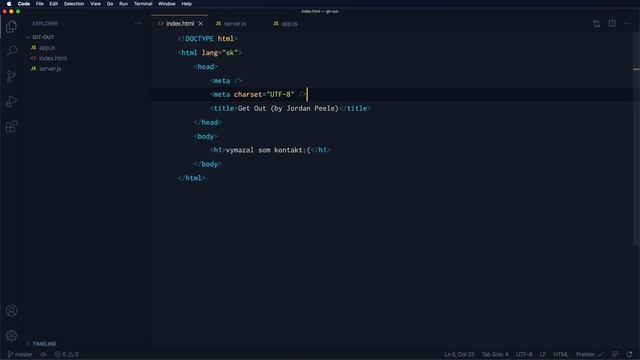Change the Tab Size: 4 setting
640x360 pixels.
[495, 354]
